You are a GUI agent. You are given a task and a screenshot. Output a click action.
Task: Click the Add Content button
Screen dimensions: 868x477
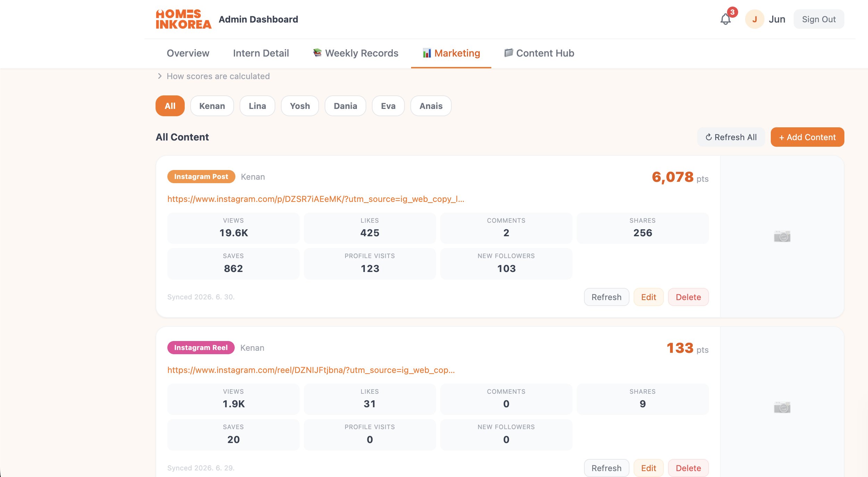tap(808, 137)
